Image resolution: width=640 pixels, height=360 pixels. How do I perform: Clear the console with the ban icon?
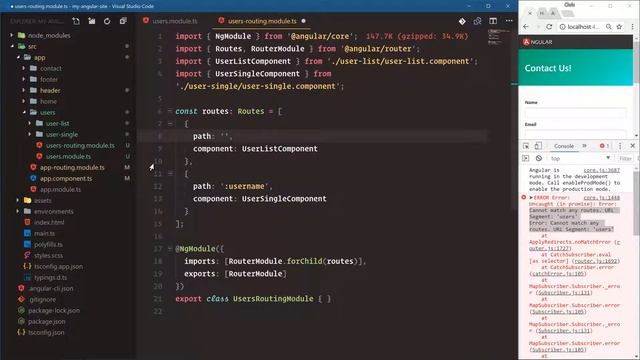[x=539, y=158]
